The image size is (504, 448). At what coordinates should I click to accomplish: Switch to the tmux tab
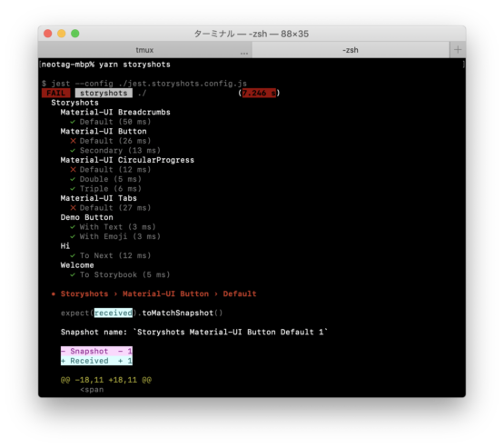[144, 50]
